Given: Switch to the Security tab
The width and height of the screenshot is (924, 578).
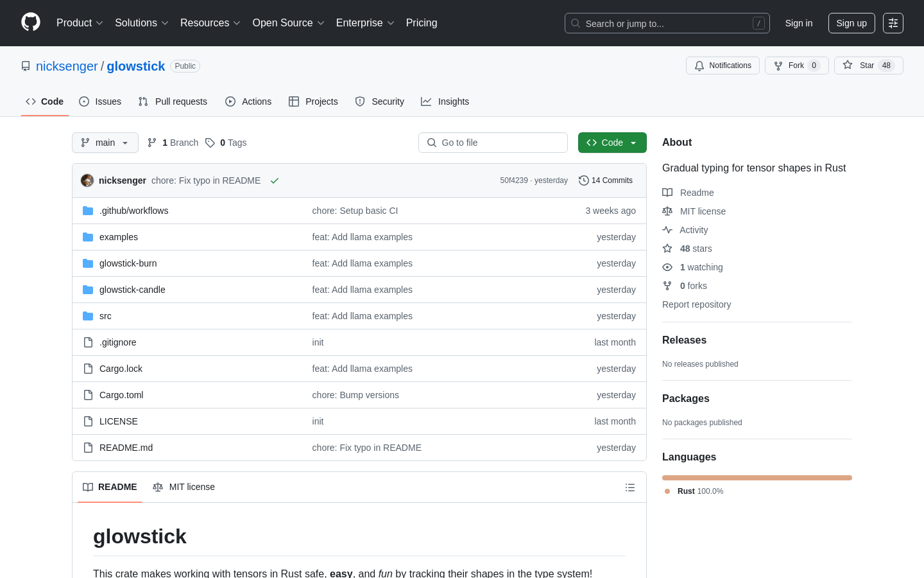Looking at the screenshot, I should point(380,101).
